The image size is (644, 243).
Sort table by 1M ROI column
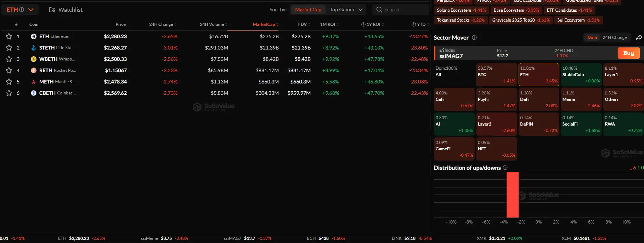click(x=329, y=24)
